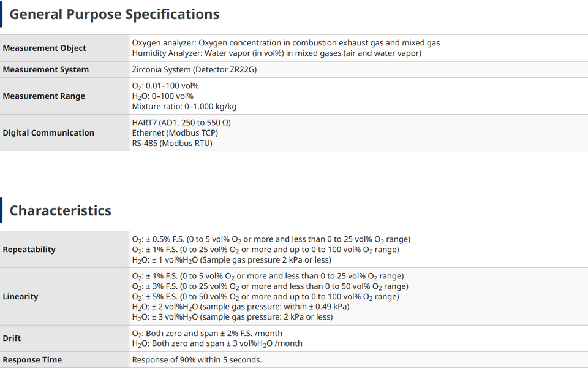Viewport: 588px width, 368px height.
Task: Click the Digital Communication row label
Action: [48, 133]
